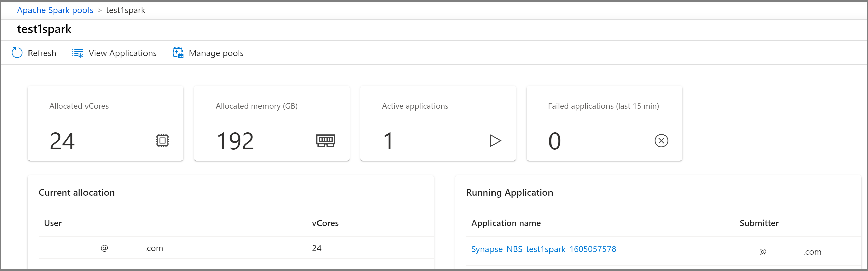Click the circular Refresh icon

coord(17,53)
